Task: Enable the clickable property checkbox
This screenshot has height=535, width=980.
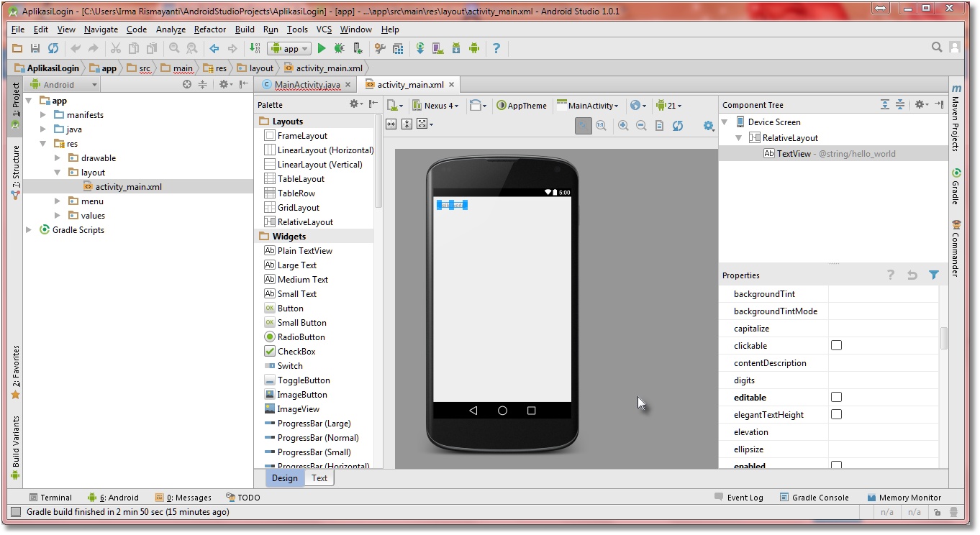Action: pyautogui.click(x=836, y=345)
